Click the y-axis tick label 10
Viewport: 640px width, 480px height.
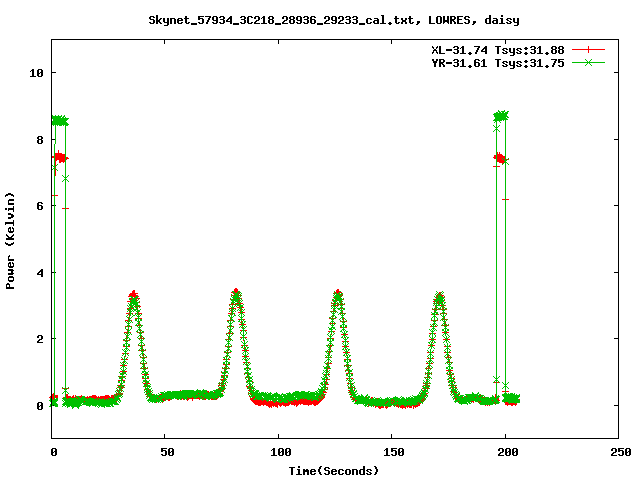click(36, 73)
